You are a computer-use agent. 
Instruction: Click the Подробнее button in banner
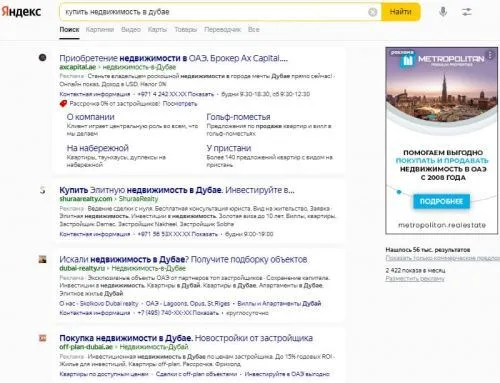point(441,201)
